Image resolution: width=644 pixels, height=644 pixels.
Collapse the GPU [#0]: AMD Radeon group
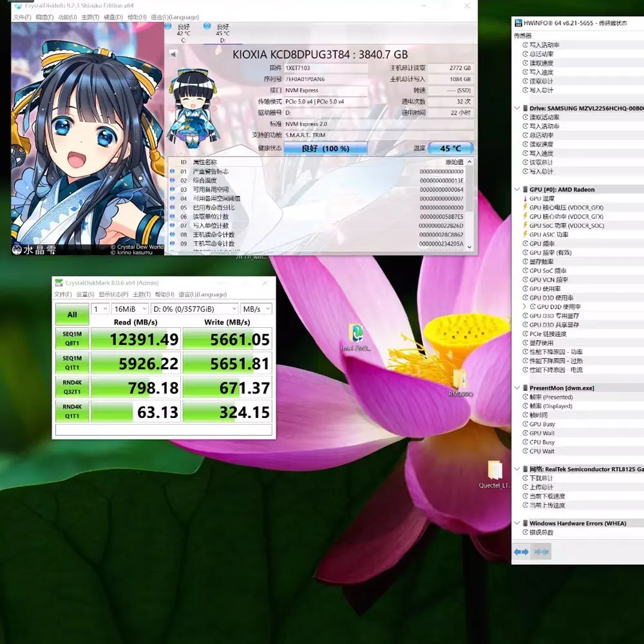click(517, 189)
